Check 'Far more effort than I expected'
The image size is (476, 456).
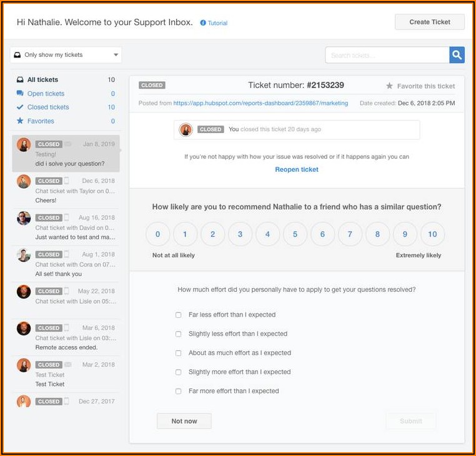[x=178, y=391]
